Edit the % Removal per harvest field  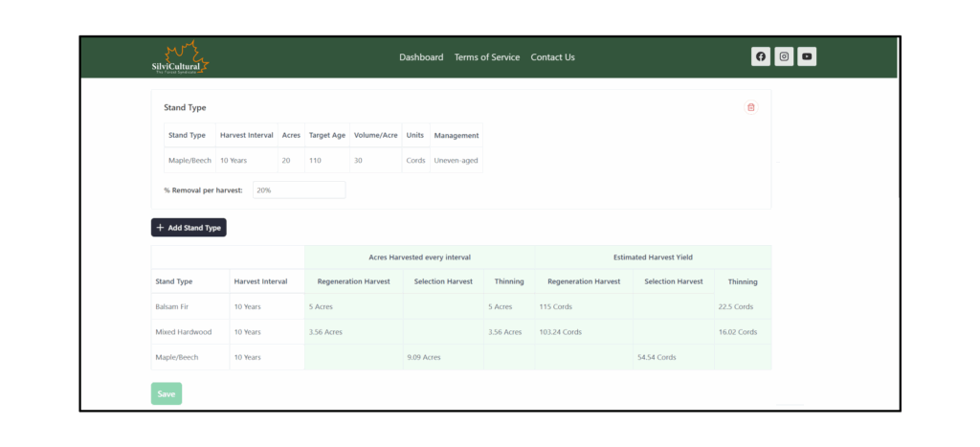(299, 190)
